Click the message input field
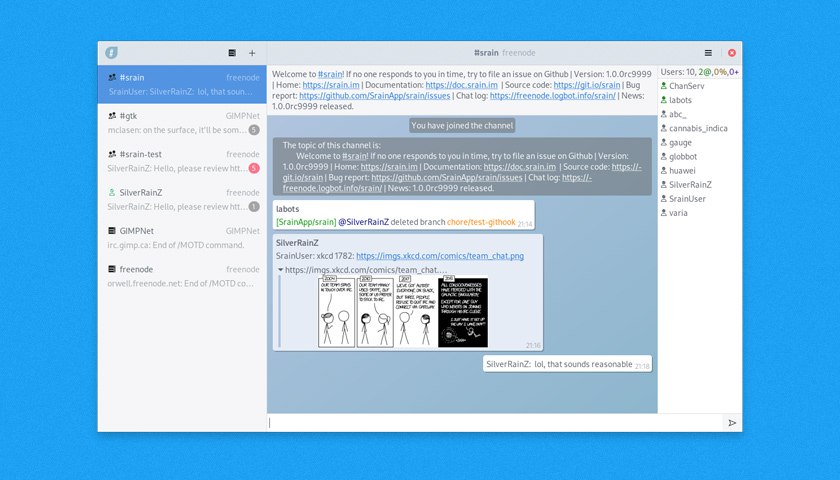 pos(495,423)
